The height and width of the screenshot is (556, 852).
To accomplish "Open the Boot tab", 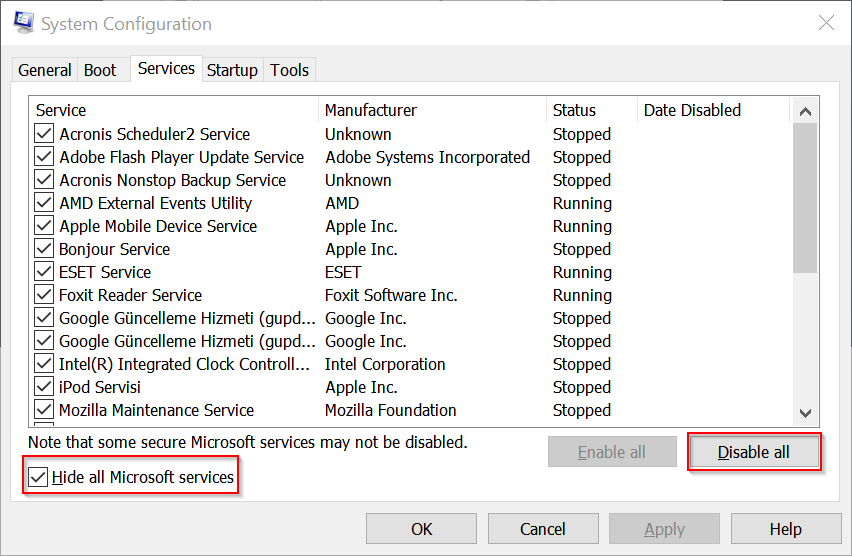I will tap(100, 70).
